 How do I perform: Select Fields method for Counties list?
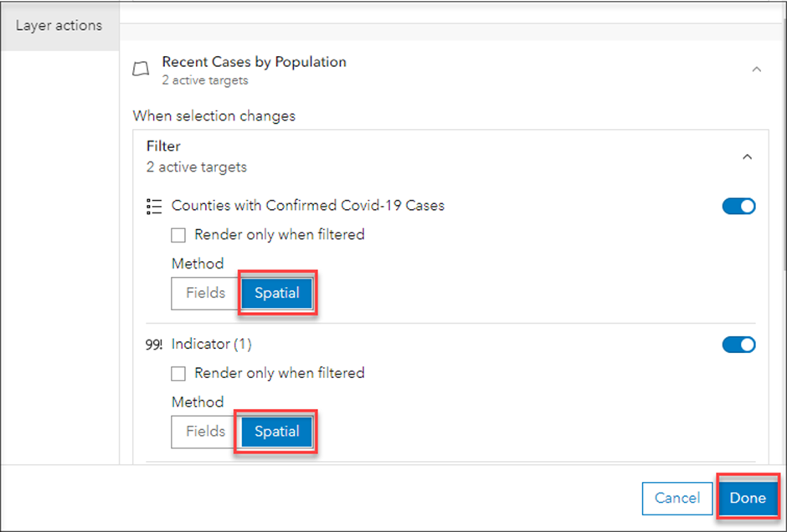(206, 294)
